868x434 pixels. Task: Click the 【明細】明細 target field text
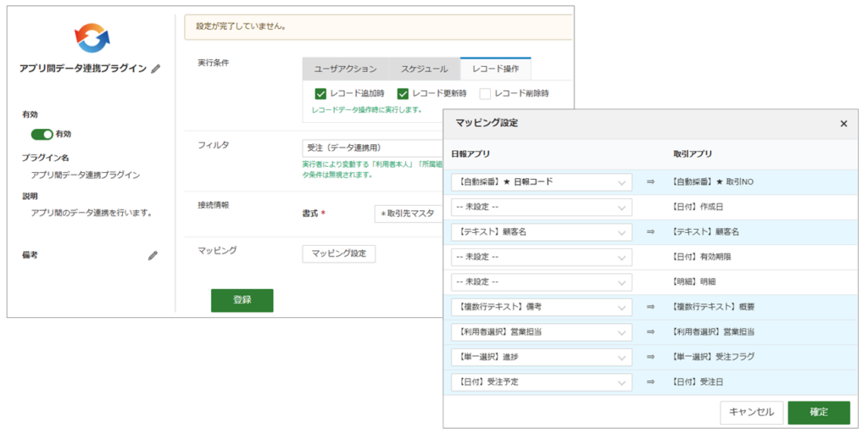(693, 281)
